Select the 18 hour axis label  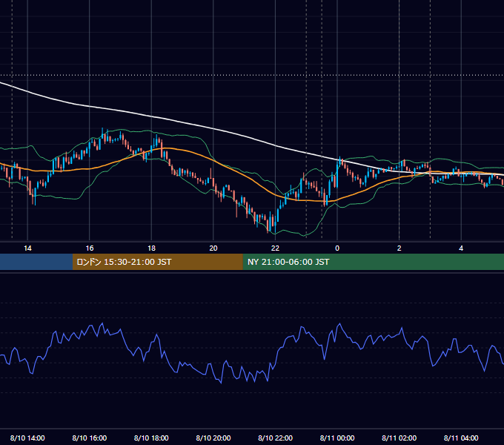[151, 248]
